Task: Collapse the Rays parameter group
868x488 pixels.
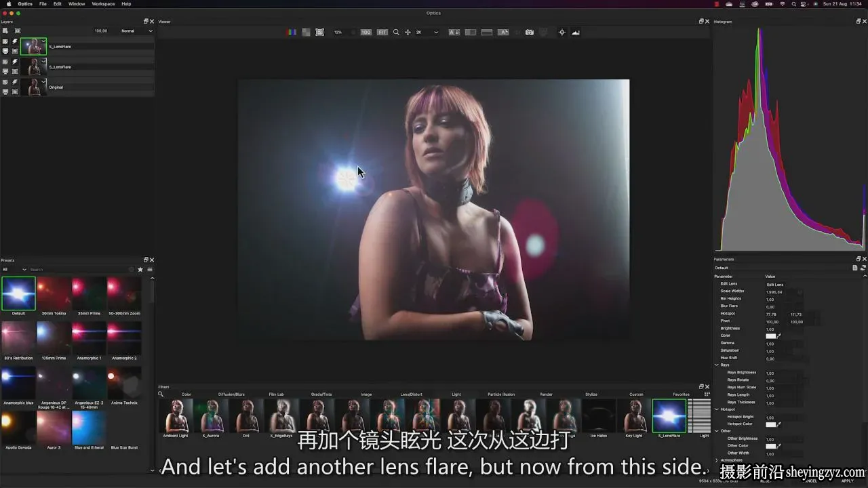Action: [x=717, y=365]
